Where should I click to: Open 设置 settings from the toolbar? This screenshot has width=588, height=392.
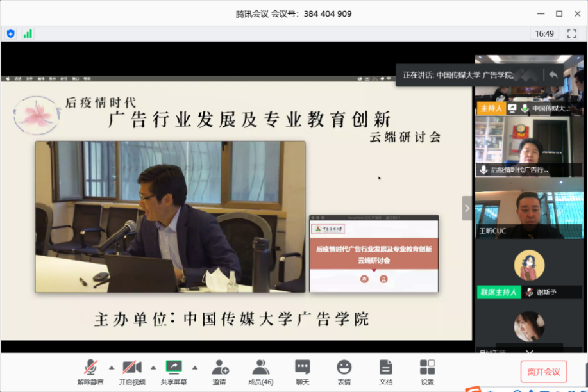point(427,372)
